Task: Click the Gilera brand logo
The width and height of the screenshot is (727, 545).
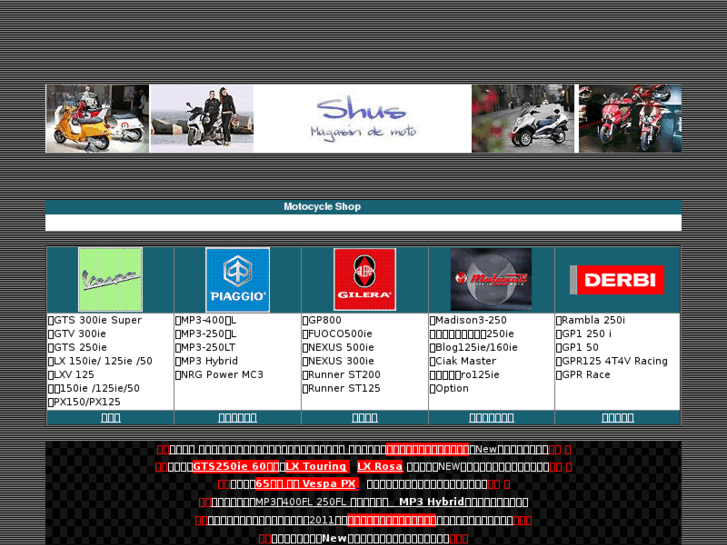Action: coord(364,280)
